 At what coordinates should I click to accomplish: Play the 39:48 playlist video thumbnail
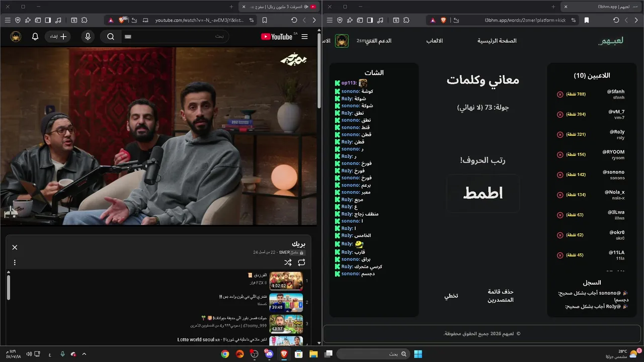tap(286, 303)
